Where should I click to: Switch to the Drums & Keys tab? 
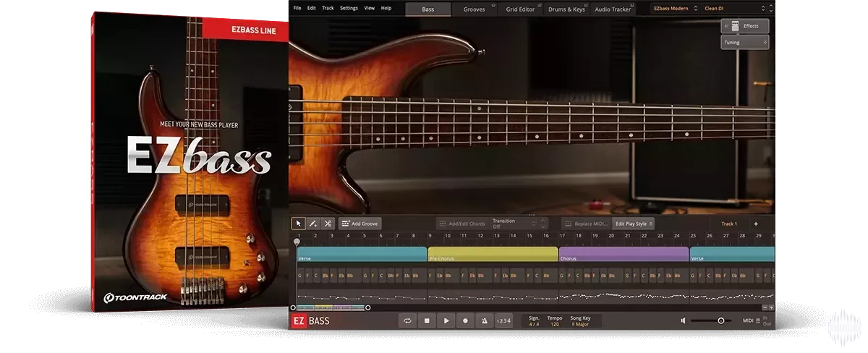[566, 9]
